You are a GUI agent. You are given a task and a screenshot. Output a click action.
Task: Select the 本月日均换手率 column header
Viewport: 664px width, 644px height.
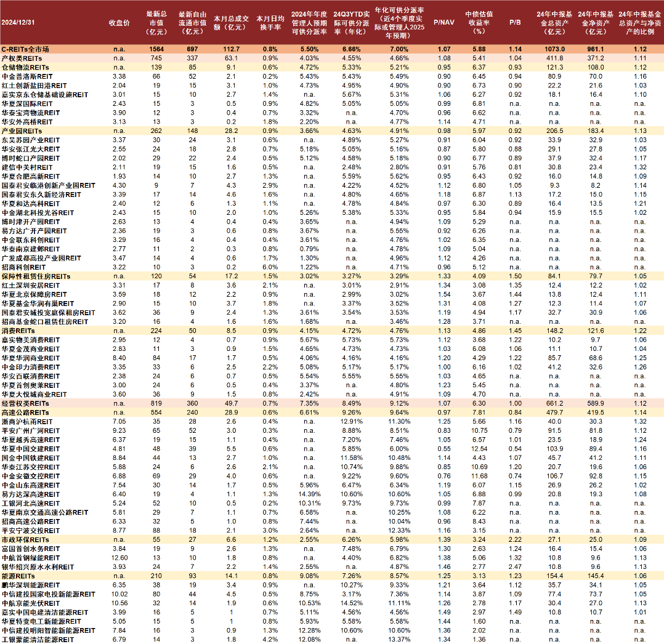[x=270, y=23]
